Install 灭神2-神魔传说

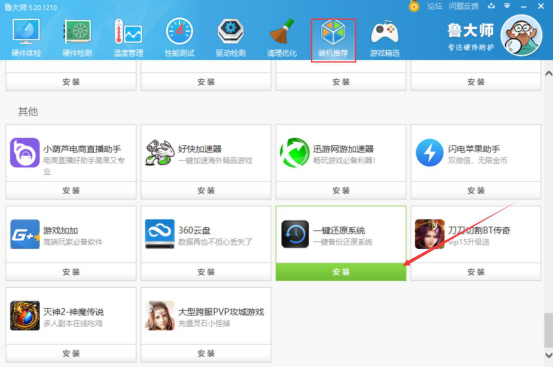click(71, 353)
